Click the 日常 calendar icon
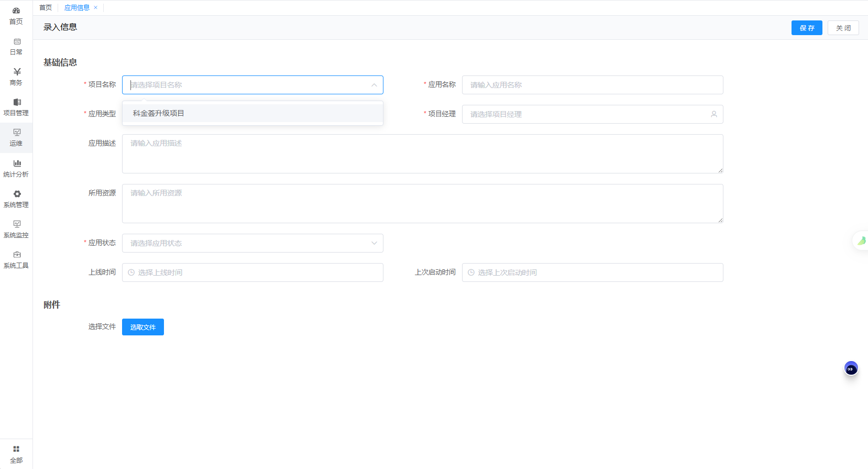The height and width of the screenshot is (469, 868). point(17,41)
